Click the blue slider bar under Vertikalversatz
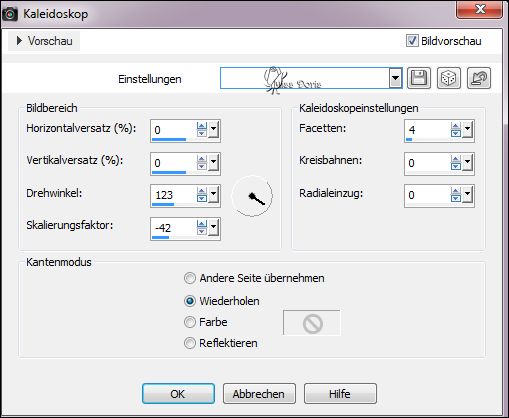The width and height of the screenshot is (509, 418). click(x=169, y=172)
